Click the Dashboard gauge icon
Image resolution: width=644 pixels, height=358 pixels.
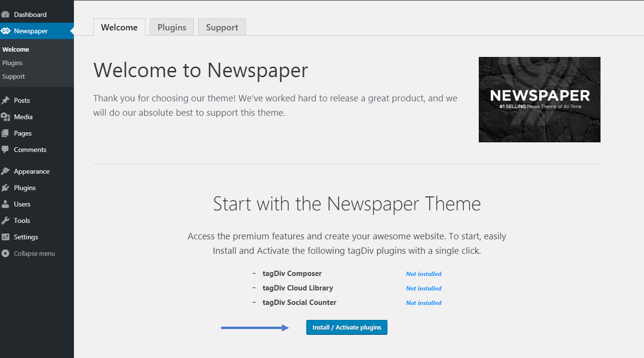(5, 14)
